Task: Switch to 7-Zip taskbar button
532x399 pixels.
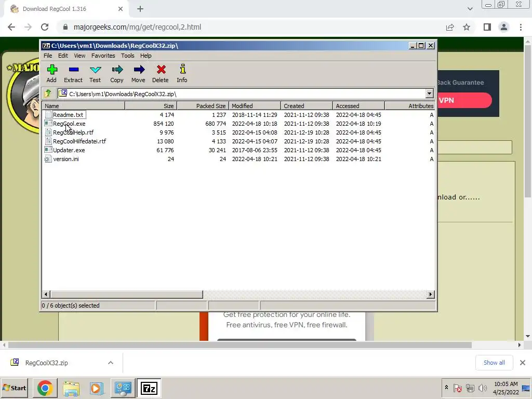Action: pos(149,388)
